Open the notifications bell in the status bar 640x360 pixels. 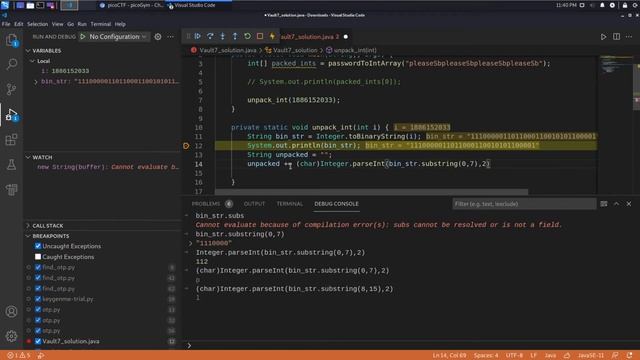[629, 356]
